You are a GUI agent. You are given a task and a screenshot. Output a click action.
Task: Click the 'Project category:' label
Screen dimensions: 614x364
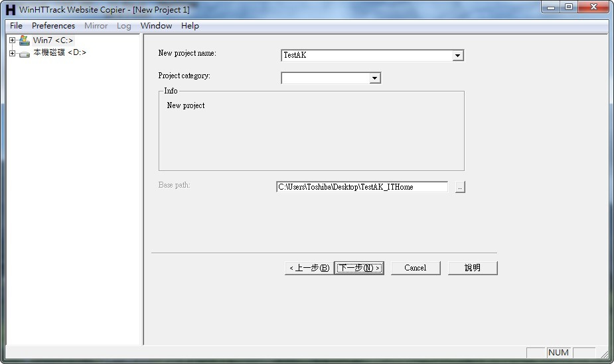(x=184, y=76)
